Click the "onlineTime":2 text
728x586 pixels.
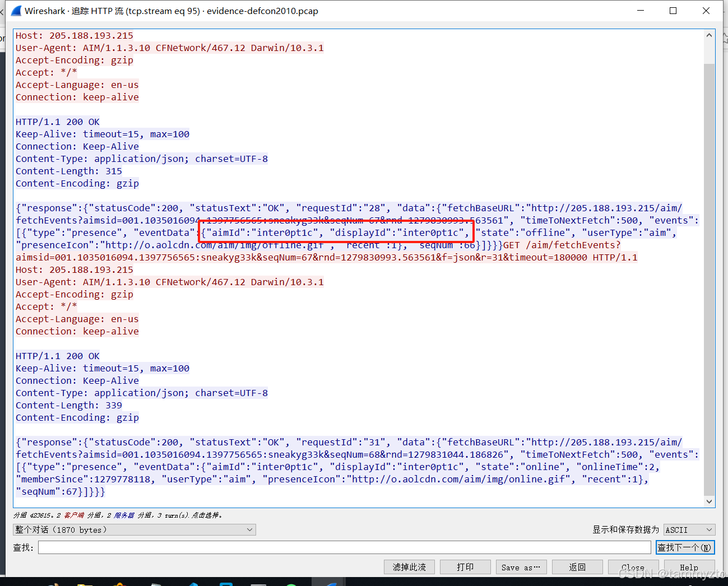pos(615,467)
